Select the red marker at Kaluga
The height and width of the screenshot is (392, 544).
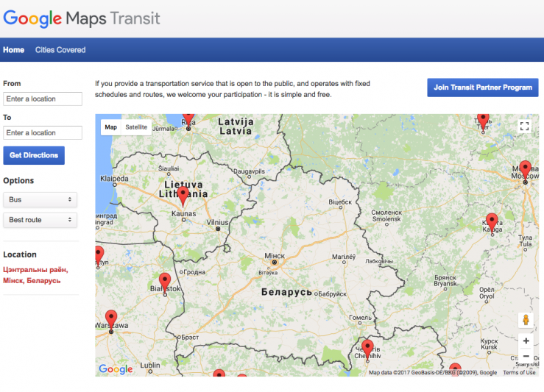[x=492, y=221]
